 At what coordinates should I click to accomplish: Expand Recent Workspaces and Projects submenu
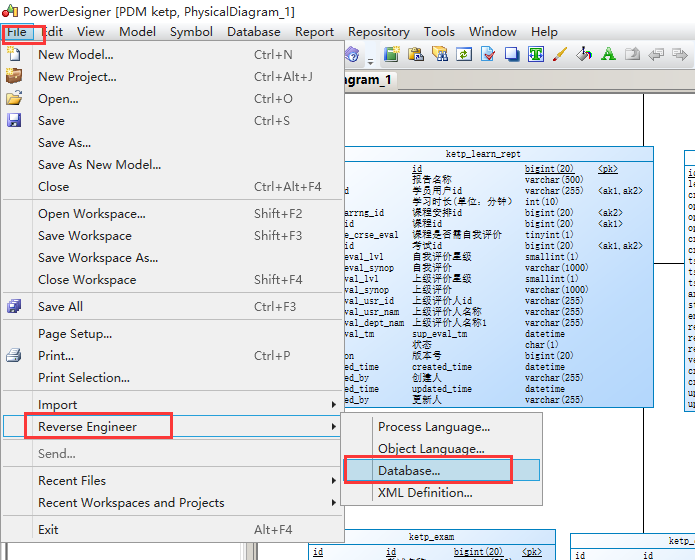pyautogui.click(x=173, y=502)
